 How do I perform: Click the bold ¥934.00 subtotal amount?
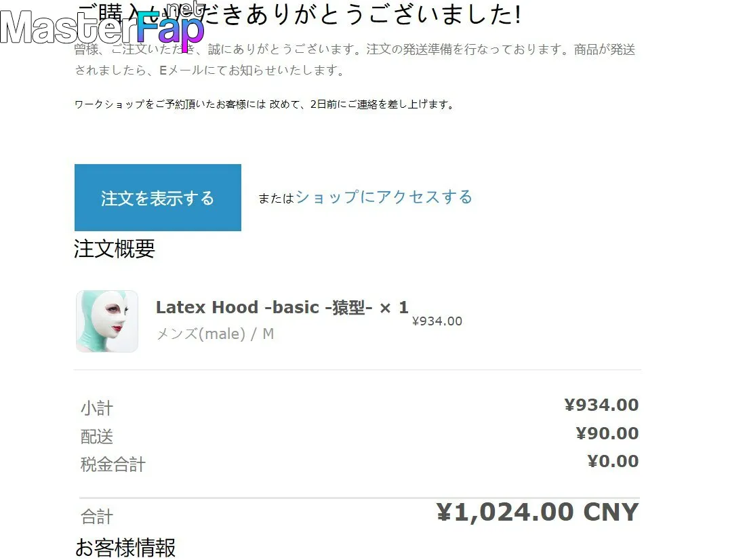click(x=601, y=405)
